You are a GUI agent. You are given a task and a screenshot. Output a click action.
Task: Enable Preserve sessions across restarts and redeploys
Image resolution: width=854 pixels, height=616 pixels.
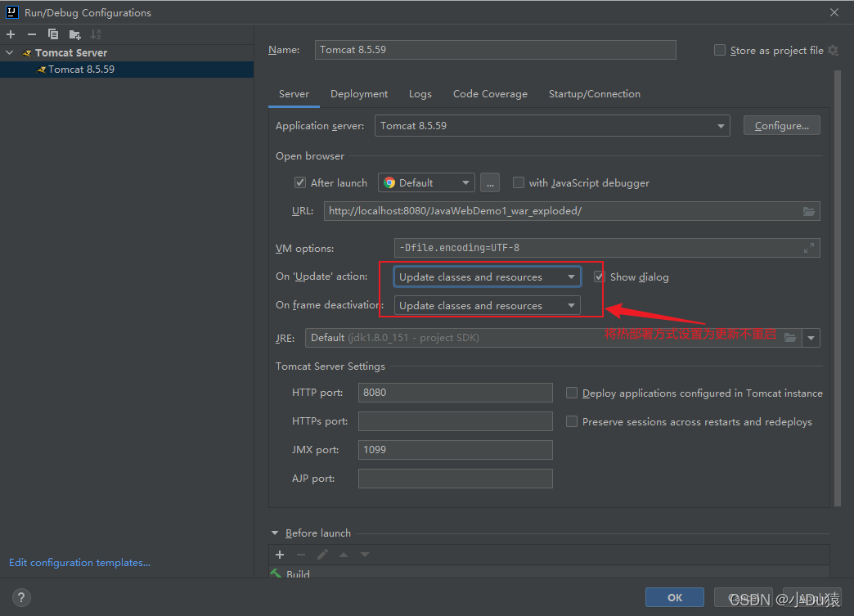click(571, 421)
